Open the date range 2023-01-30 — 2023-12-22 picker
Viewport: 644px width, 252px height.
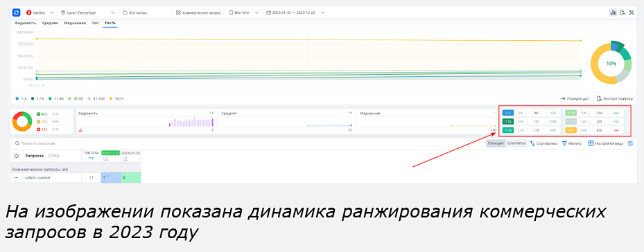coord(296,12)
